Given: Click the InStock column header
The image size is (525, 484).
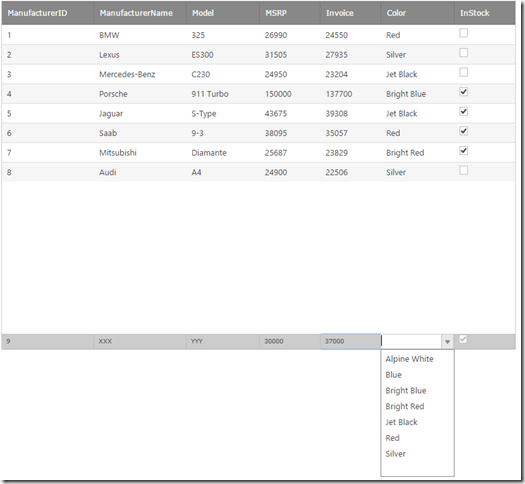Looking at the screenshot, I should coord(485,13).
